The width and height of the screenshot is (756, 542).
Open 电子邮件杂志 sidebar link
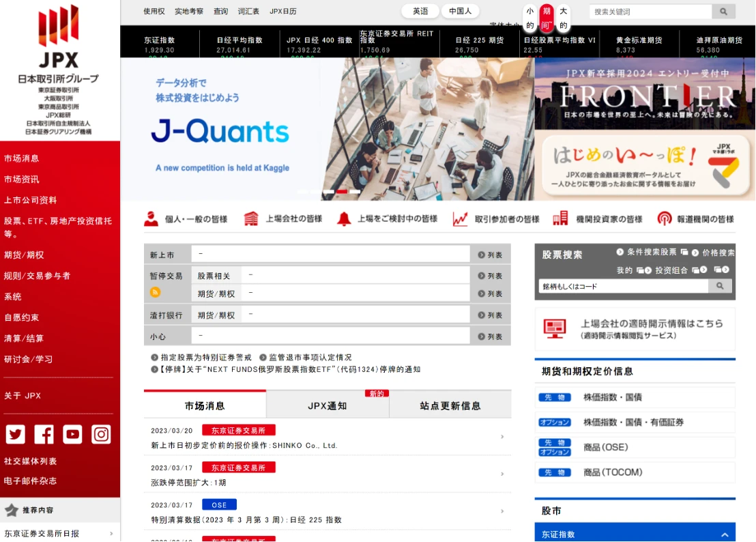coord(31,481)
